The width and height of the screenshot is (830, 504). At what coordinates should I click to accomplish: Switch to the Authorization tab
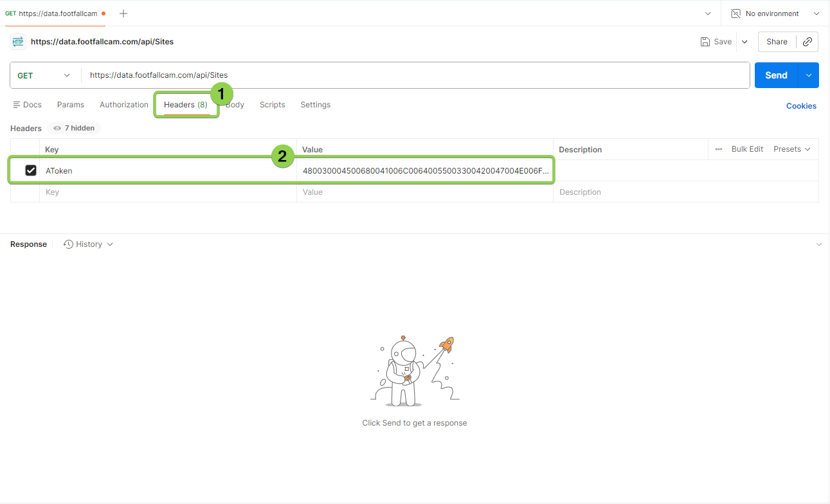tap(124, 105)
